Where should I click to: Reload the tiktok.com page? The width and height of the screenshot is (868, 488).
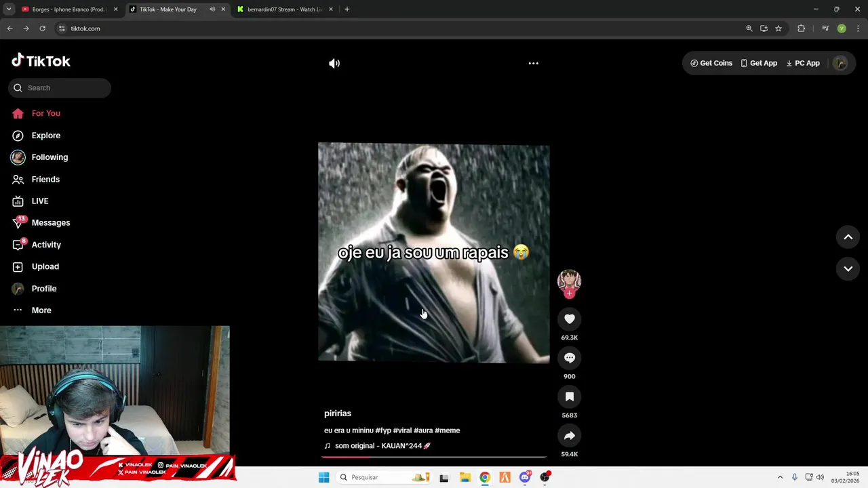point(42,28)
